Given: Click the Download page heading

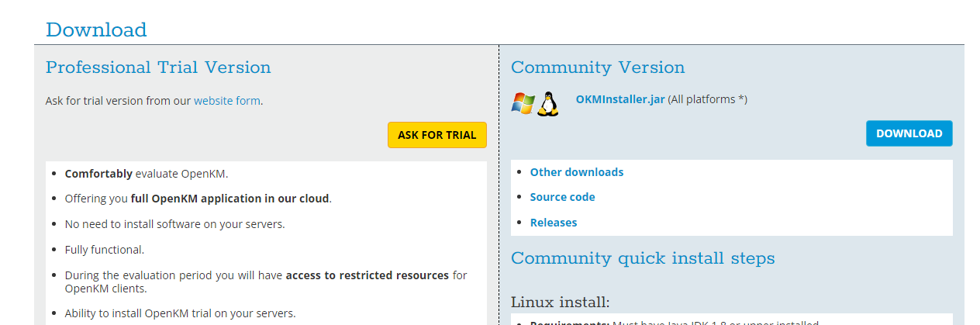Looking at the screenshot, I should (96, 30).
